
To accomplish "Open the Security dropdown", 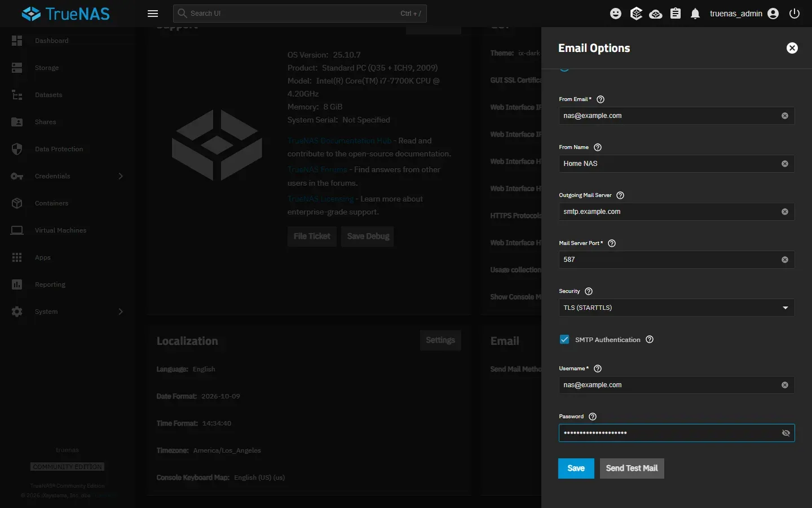I will 677,308.
